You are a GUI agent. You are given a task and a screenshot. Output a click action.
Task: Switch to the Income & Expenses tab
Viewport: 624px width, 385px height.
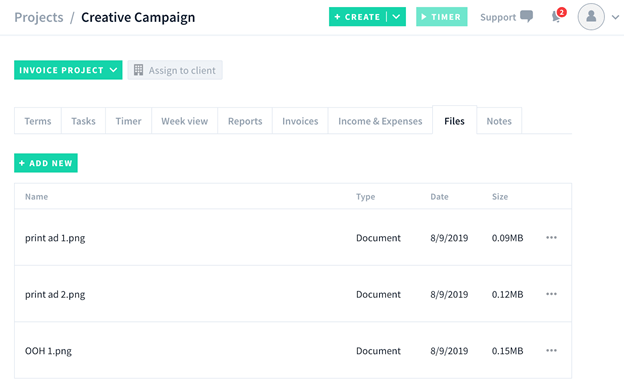(380, 121)
